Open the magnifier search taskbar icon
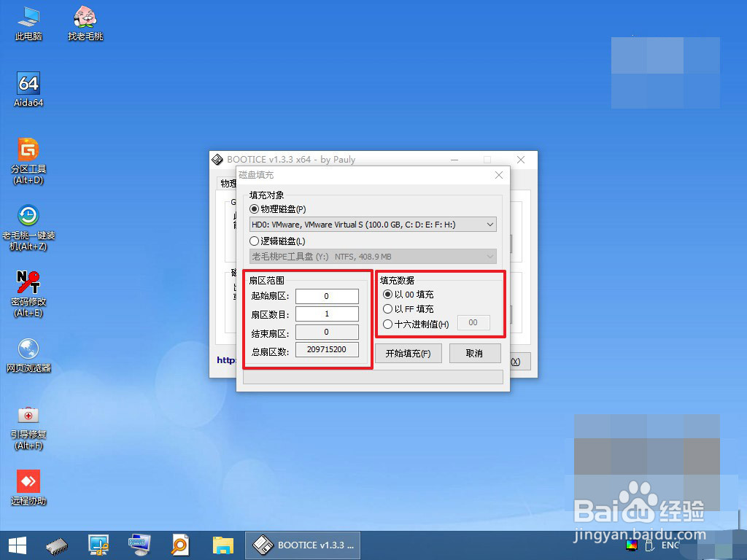Image resolution: width=747 pixels, height=560 pixels. [x=181, y=545]
